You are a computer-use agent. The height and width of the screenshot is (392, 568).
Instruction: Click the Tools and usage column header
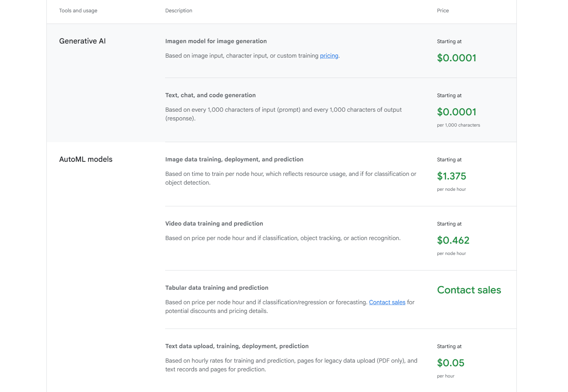coord(78,11)
